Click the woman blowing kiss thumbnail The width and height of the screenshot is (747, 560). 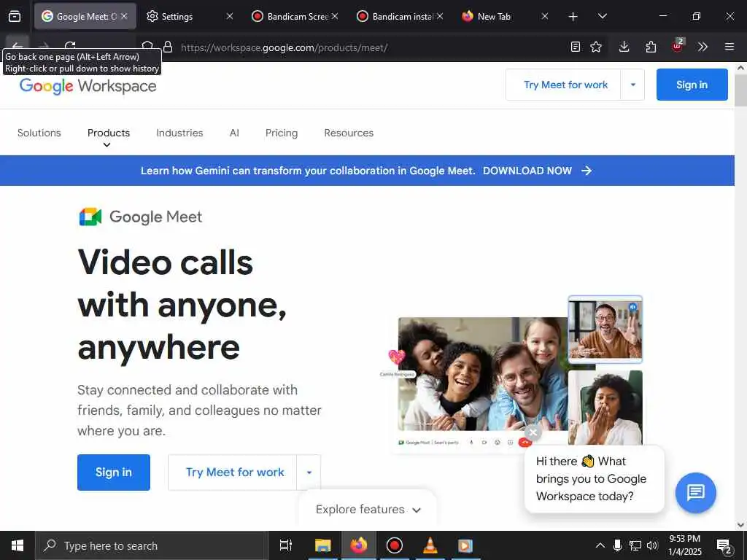[605, 408]
